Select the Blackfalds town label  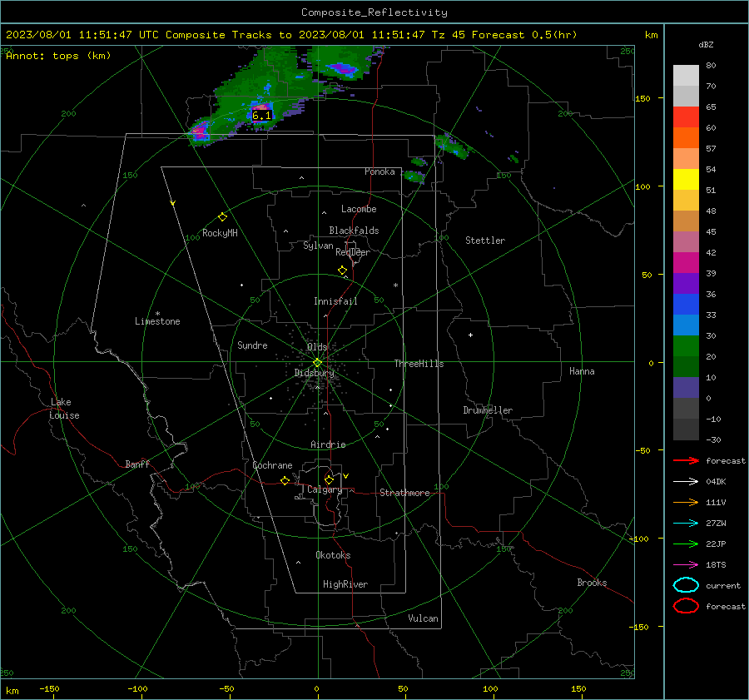click(x=354, y=231)
